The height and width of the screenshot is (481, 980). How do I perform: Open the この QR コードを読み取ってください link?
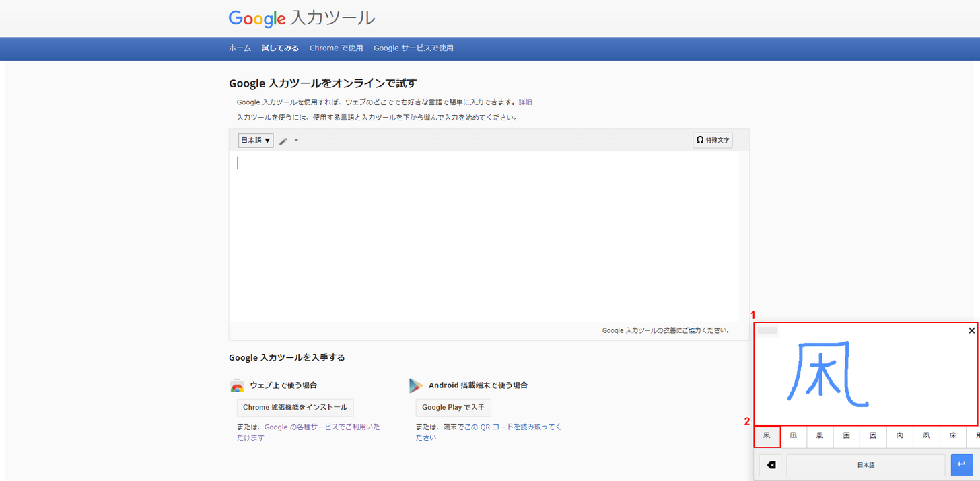coord(489,432)
